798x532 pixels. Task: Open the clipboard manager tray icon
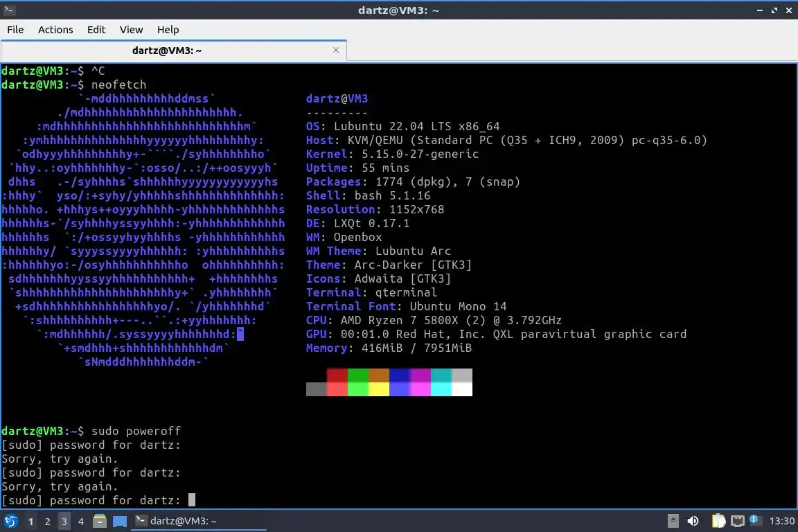[718, 521]
